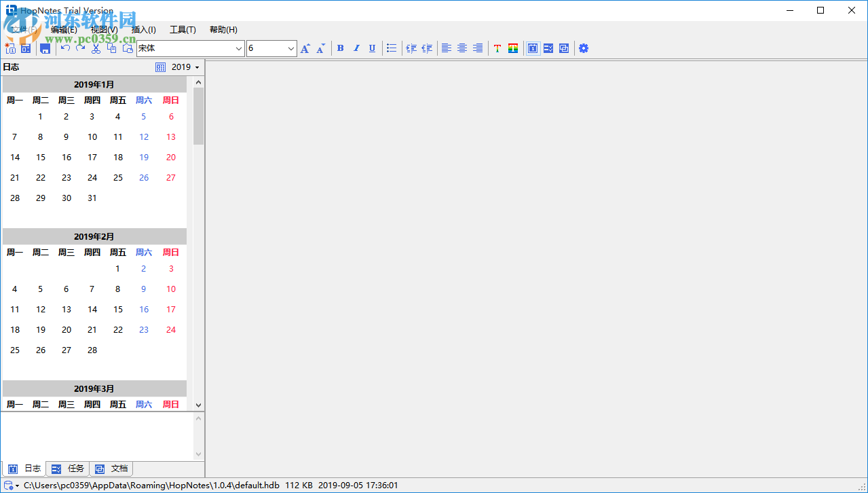Expand the 2019 year selector dropdown

(x=197, y=67)
